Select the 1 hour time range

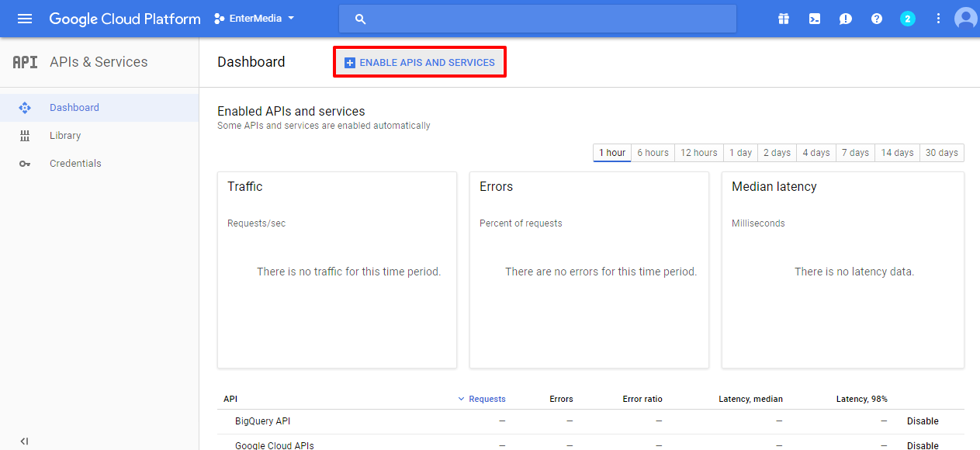tap(612, 153)
